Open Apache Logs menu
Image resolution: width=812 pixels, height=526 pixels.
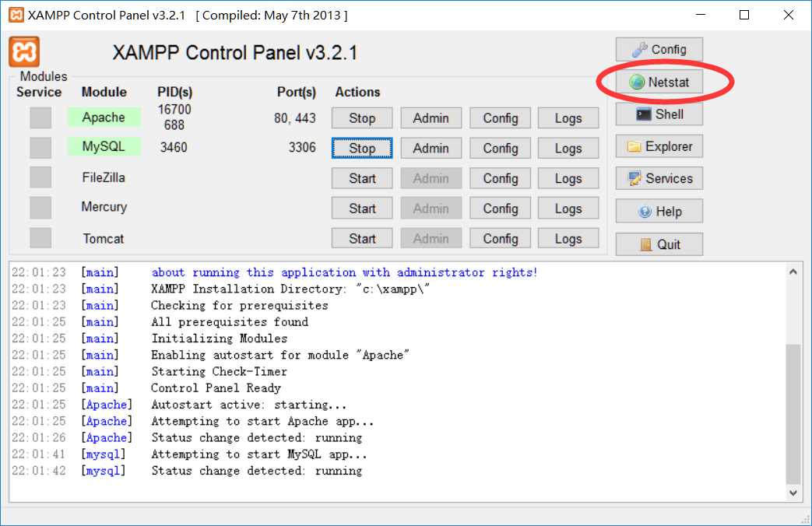(x=568, y=118)
